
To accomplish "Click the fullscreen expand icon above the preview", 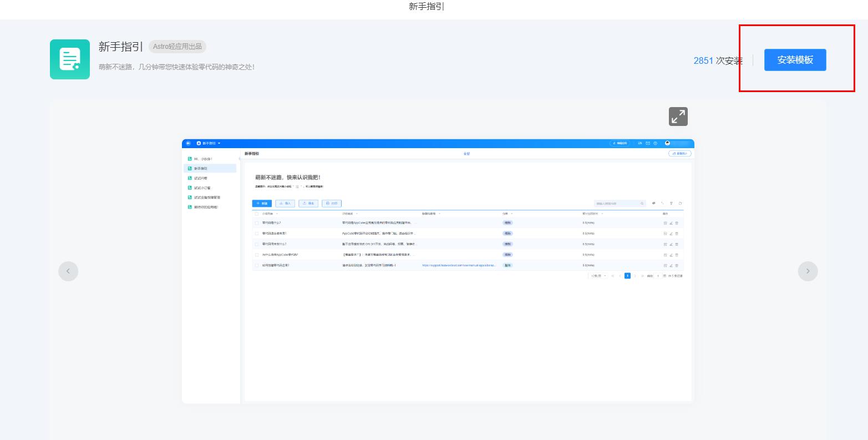I will 678,116.
